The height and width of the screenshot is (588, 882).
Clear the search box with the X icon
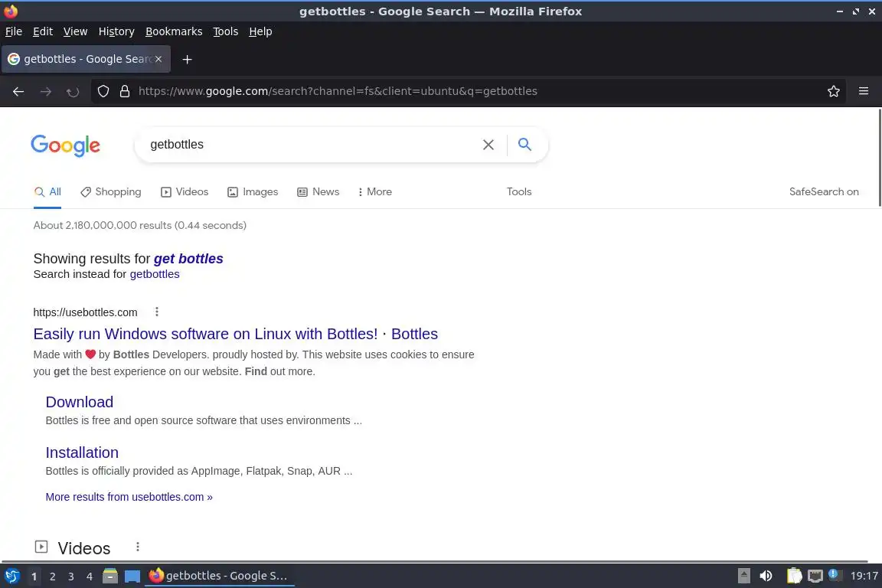(488, 145)
